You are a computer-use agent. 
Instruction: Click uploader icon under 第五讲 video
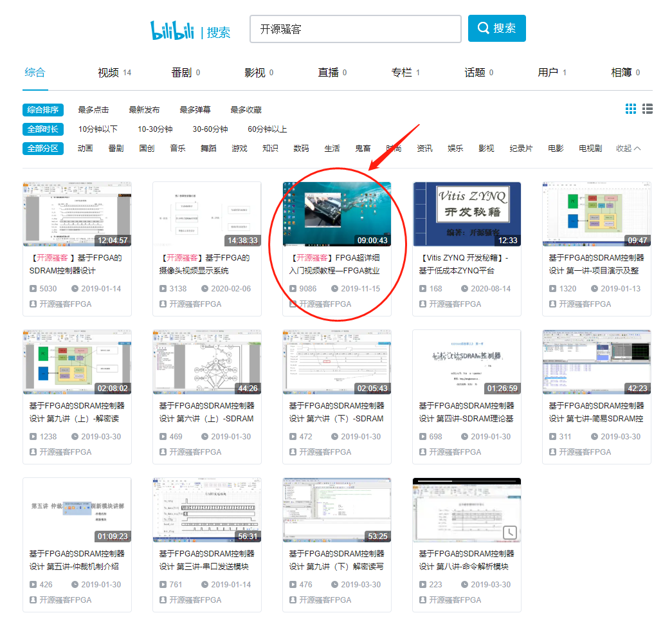click(x=33, y=600)
